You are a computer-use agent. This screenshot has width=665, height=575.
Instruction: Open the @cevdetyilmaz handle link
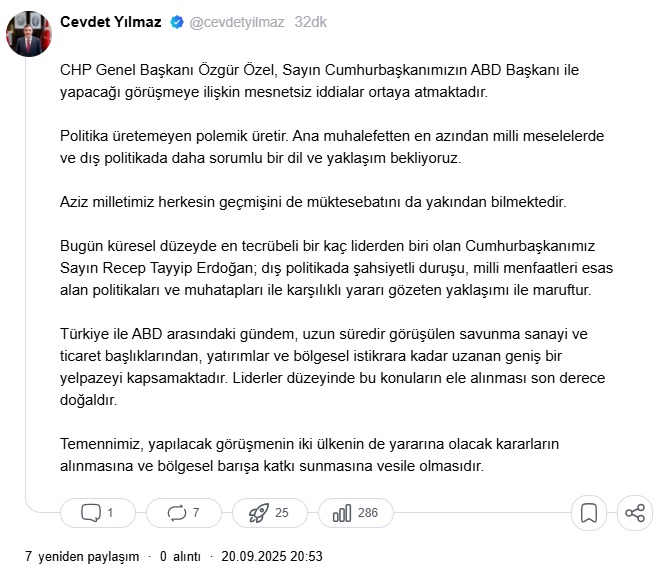(236, 21)
